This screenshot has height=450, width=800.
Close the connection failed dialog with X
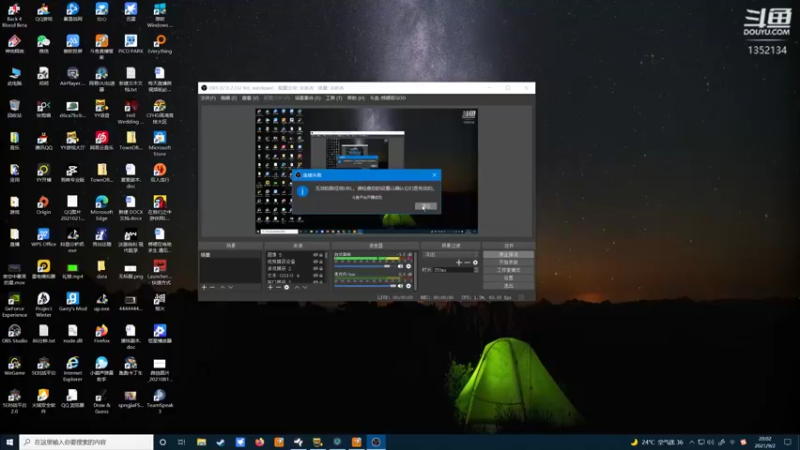click(x=434, y=175)
